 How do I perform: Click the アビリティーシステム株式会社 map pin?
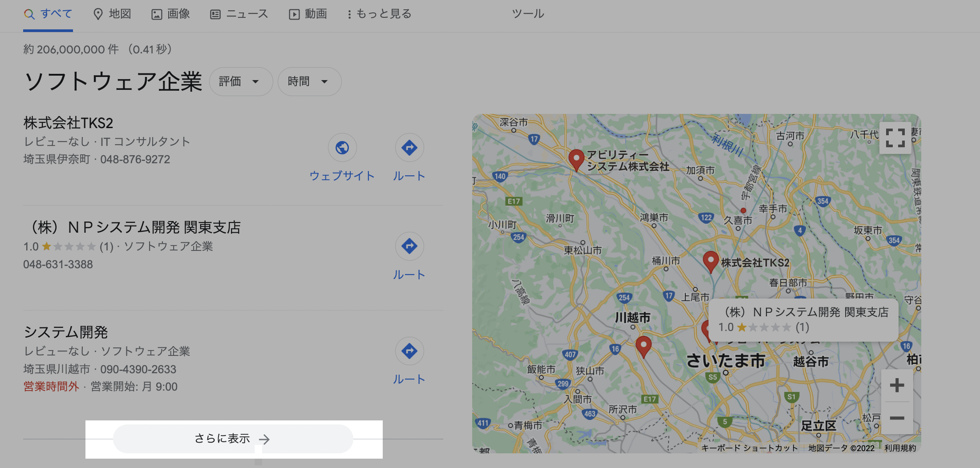point(576,160)
